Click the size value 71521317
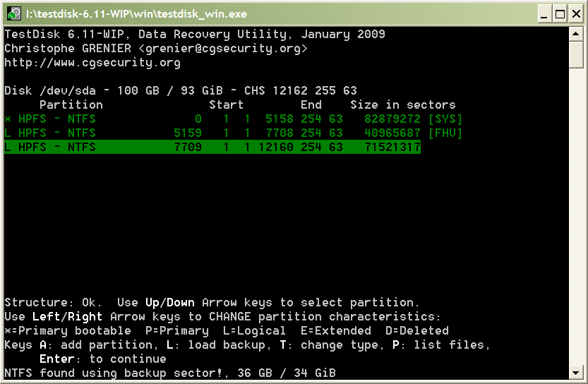Image resolution: width=588 pixels, height=384 pixels. click(392, 147)
